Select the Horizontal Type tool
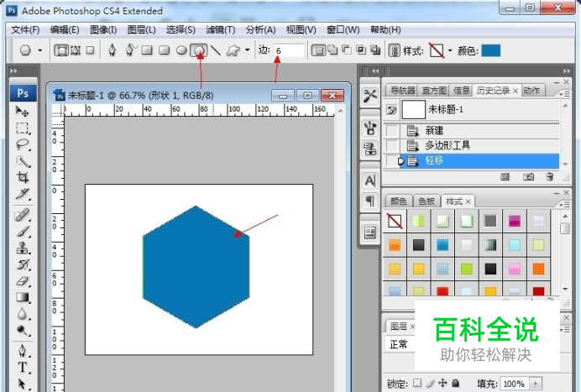Image resolution: width=581 pixels, height=392 pixels. pos(23,368)
